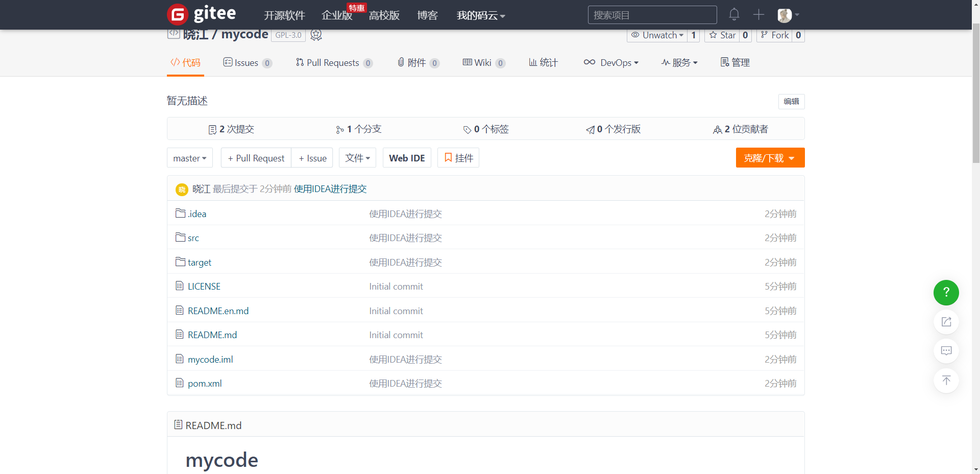This screenshot has height=474, width=980.
Task: Click the scroll-to-top arrow button
Action: [x=946, y=381]
